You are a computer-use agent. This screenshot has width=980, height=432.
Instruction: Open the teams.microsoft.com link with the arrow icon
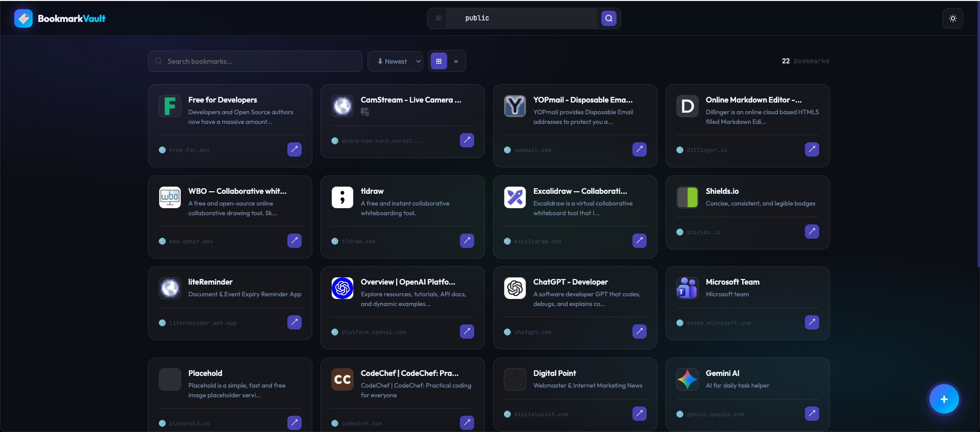point(812,322)
